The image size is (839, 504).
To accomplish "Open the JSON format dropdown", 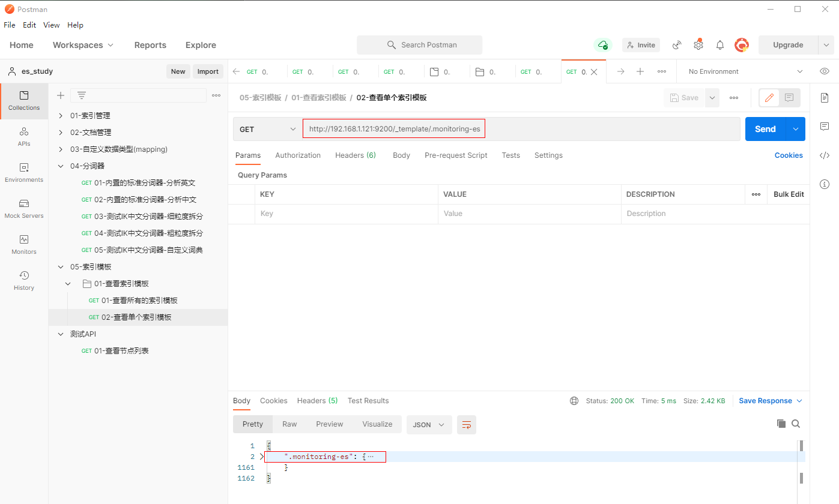I will pyautogui.click(x=429, y=424).
